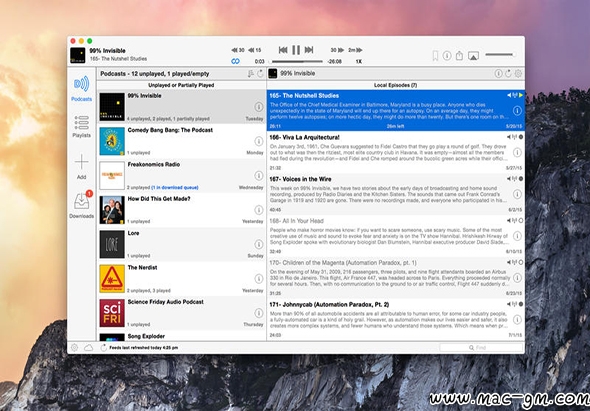
Task: Click the bookmark icon in the player toolbar
Action: pos(435,56)
